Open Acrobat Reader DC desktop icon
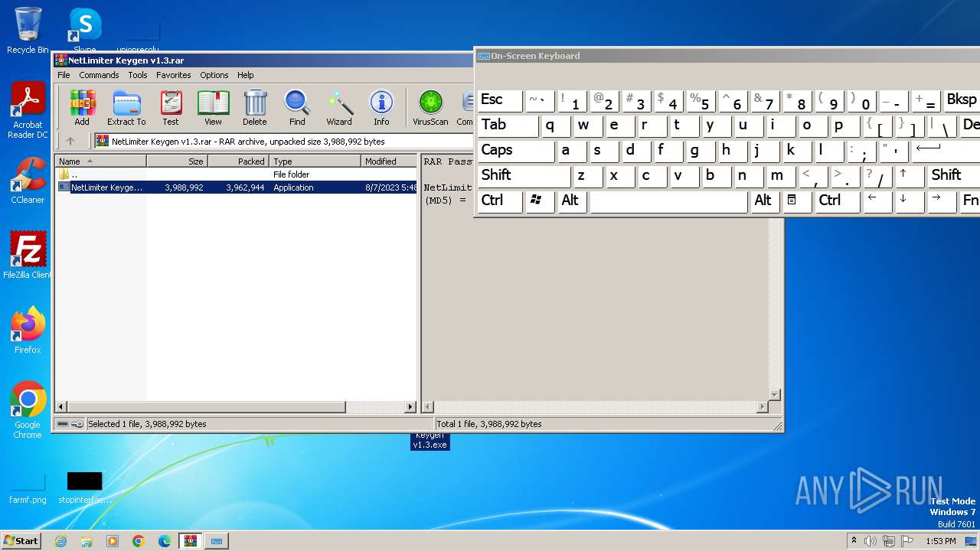980x551 pixels. 28,111
